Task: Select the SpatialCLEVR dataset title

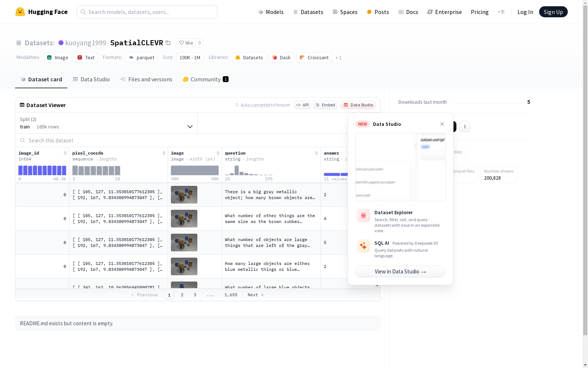Action: pyautogui.click(x=137, y=43)
